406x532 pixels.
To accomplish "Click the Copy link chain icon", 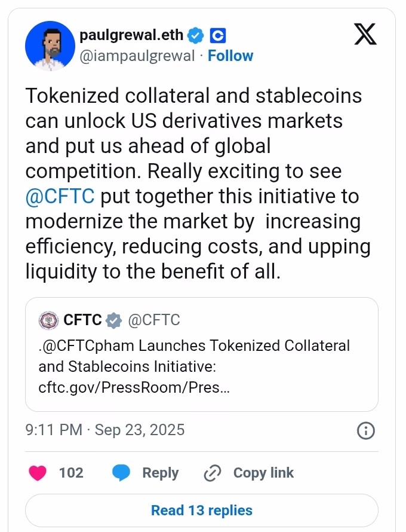I will pyautogui.click(x=213, y=473).
